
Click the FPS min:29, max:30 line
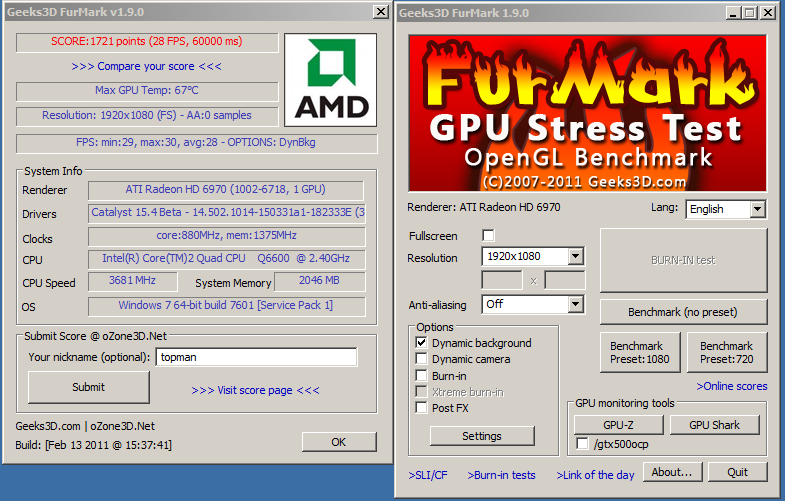(196, 143)
